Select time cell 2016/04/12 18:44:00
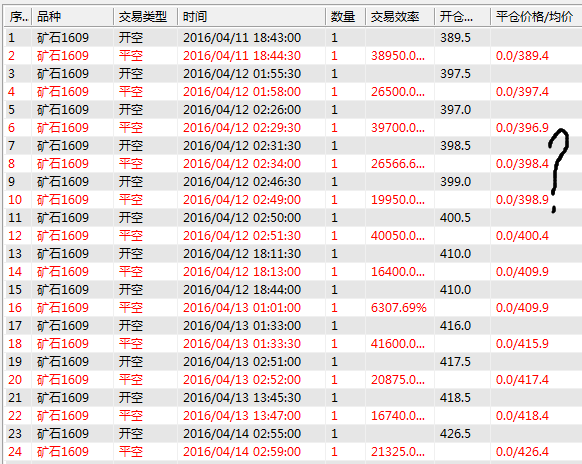The height and width of the screenshot is (464, 582). click(242, 290)
